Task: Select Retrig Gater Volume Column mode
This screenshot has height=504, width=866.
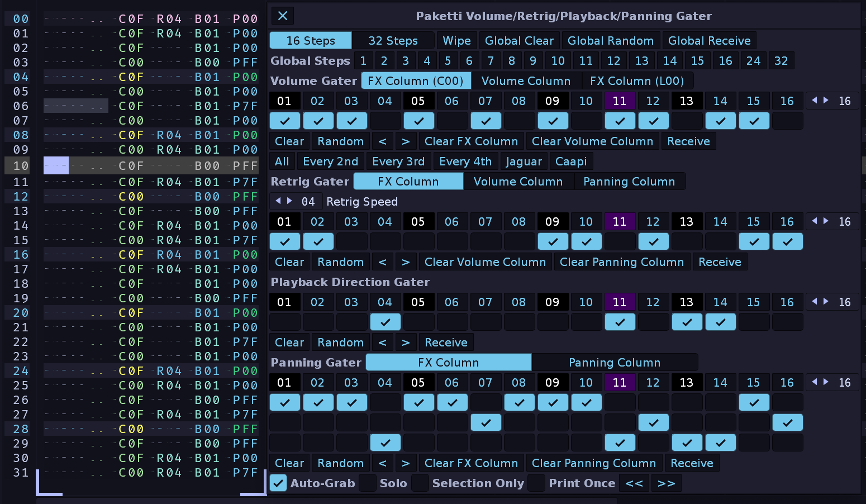Action: click(x=518, y=182)
